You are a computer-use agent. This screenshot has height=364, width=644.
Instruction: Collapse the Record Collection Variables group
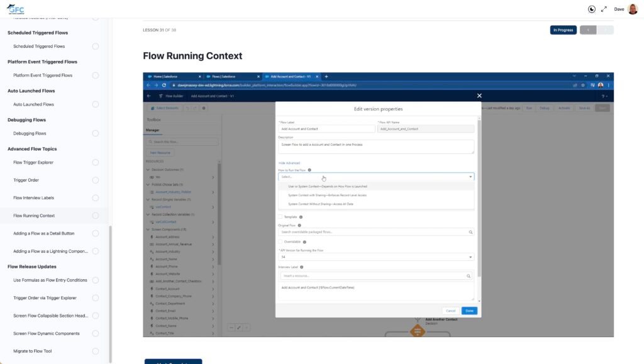(x=148, y=214)
